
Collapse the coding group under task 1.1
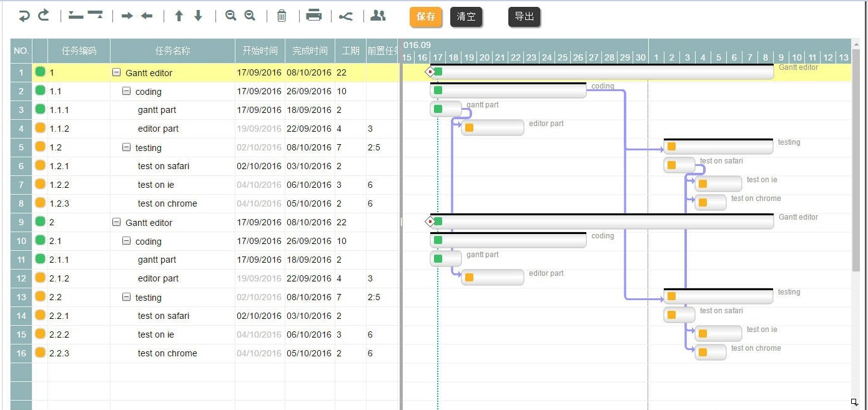(x=127, y=91)
